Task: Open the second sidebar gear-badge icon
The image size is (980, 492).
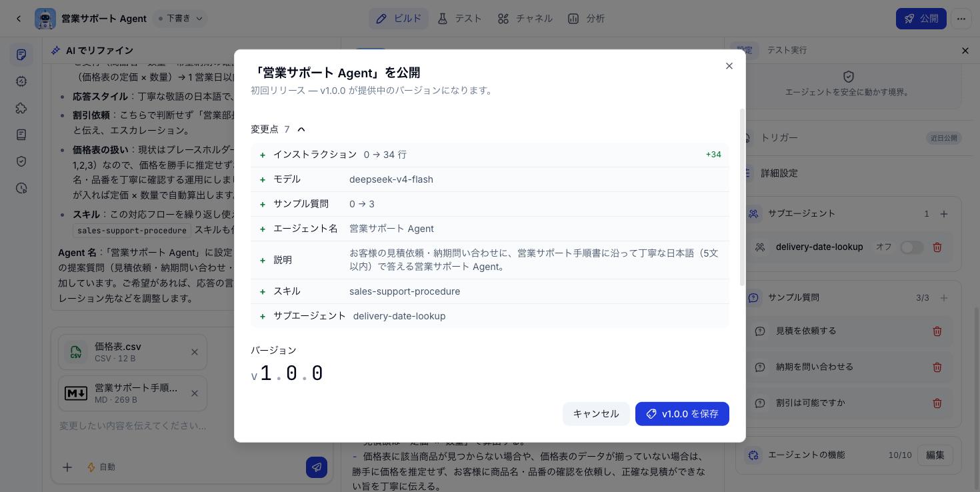Action: (x=21, y=81)
